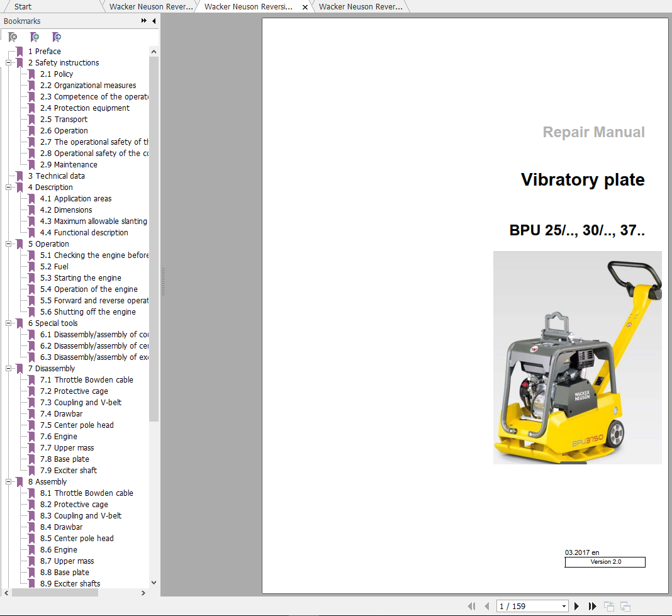The width and height of the screenshot is (672, 616).
Task: Open bookmark 7.1 Throttle Bowden cable
Action: 87,380
